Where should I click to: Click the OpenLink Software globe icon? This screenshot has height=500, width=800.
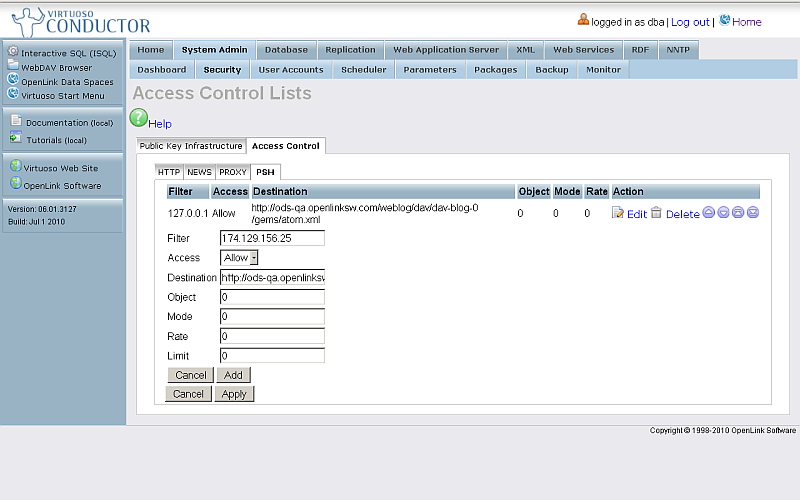(16, 183)
